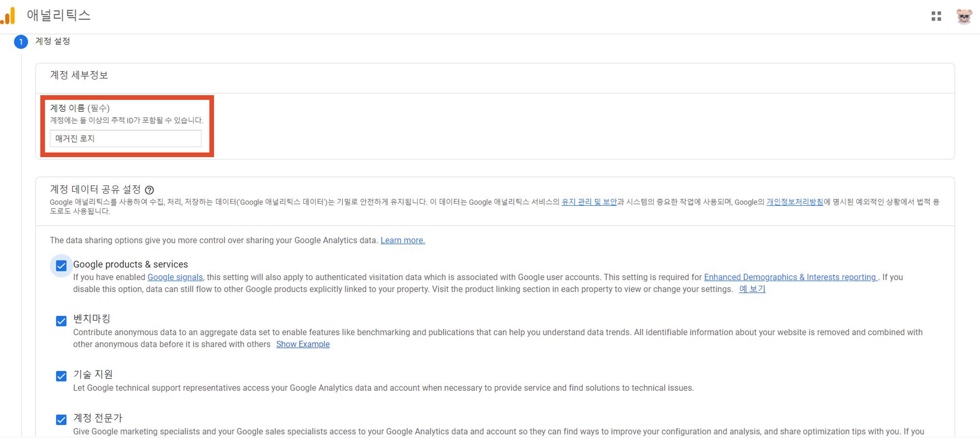Image resolution: width=980 pixels, height=438 pixels.
Task: Click the 기술 지원 label
Action: point(93,374)
